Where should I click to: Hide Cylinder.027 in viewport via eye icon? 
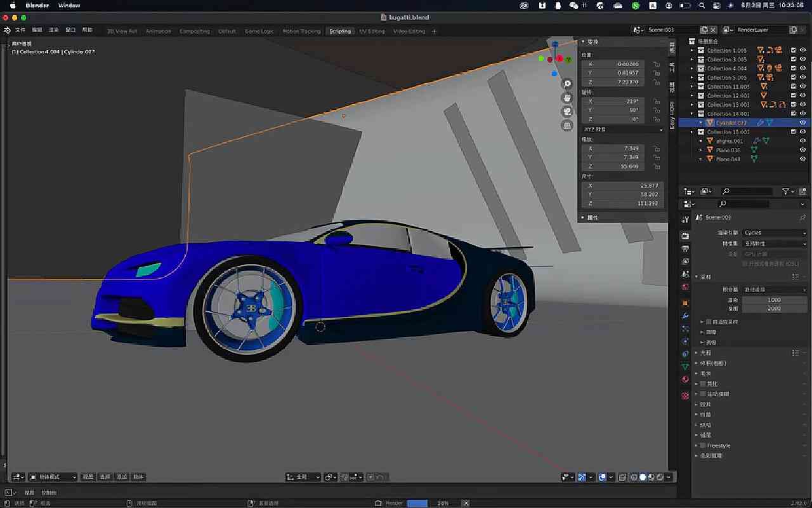[802, 123]
